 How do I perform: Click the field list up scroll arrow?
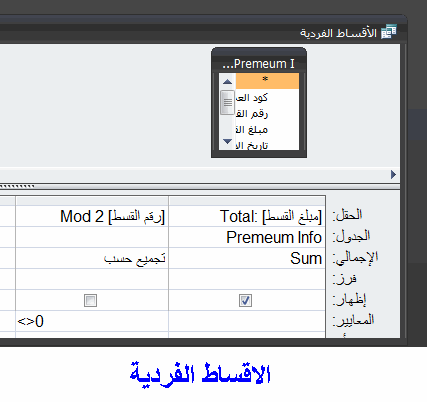227,82
